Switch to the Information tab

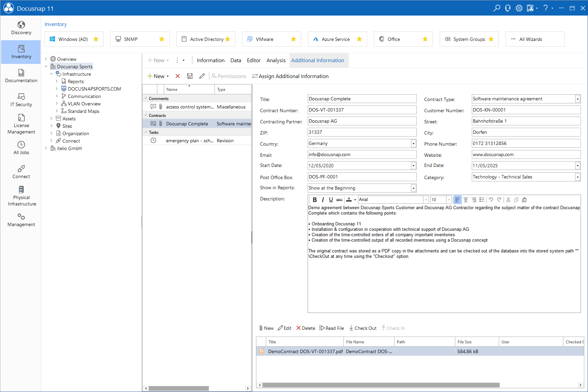pos(211,60)
